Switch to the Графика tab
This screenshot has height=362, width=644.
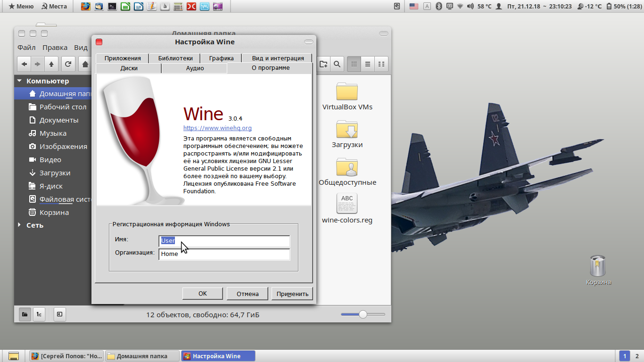[x=222, y=58]
